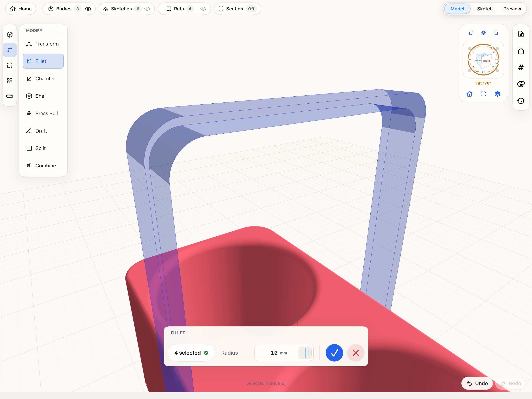Select the RIGHT face on view cube

point(486,61)
